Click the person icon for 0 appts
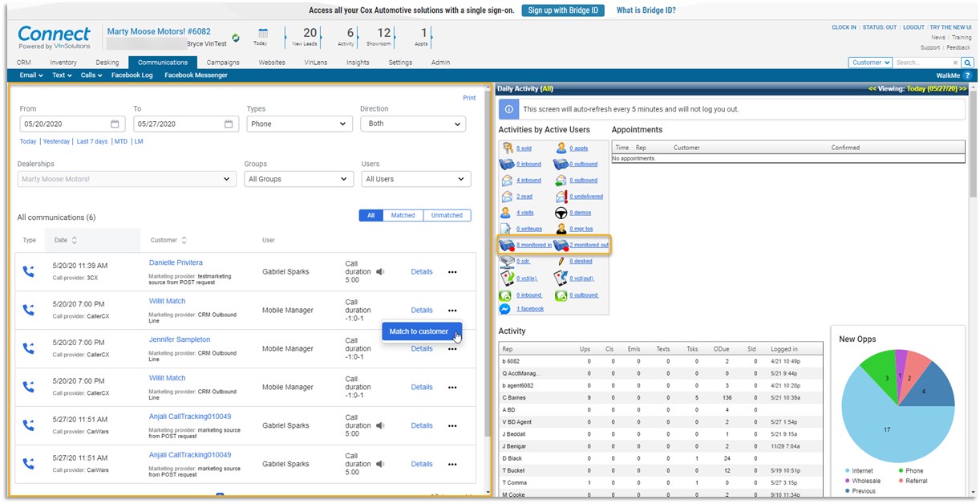Screen dimensions: 980x504 pos(561,148)
